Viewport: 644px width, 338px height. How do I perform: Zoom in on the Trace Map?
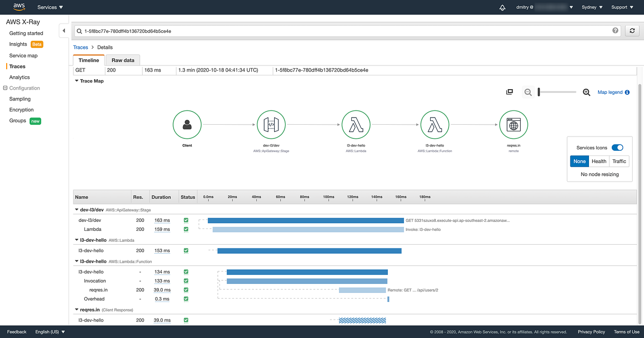click(587, 92)
